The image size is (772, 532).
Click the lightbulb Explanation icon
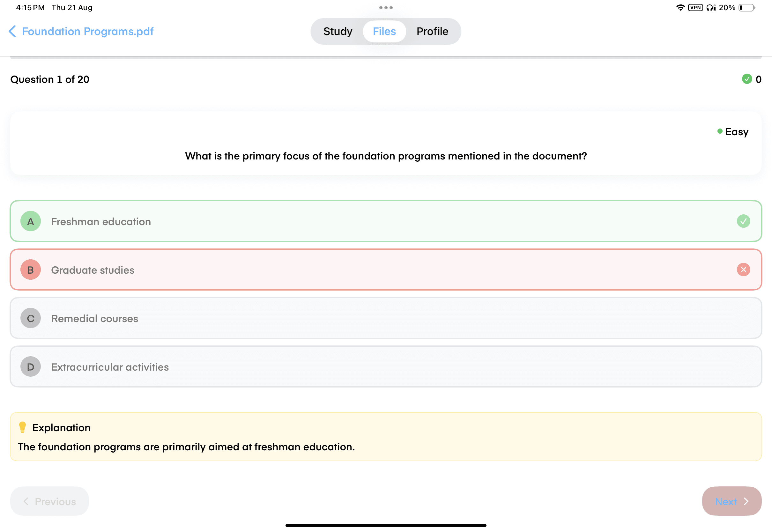22,427
